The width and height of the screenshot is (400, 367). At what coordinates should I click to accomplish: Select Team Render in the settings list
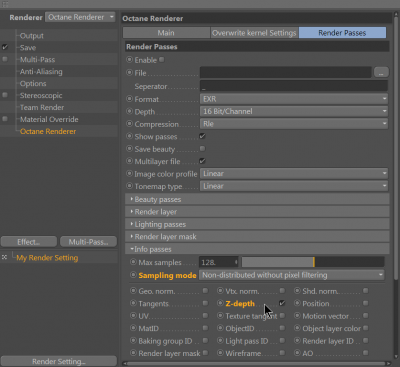pos(42,107)
